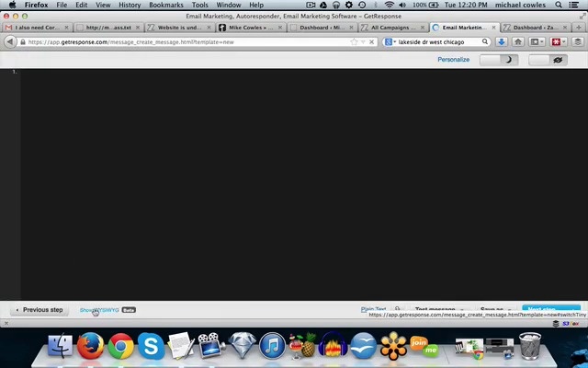The image size is (588, 368).
Task: Open the Help menu
Action: coord(256,5)
